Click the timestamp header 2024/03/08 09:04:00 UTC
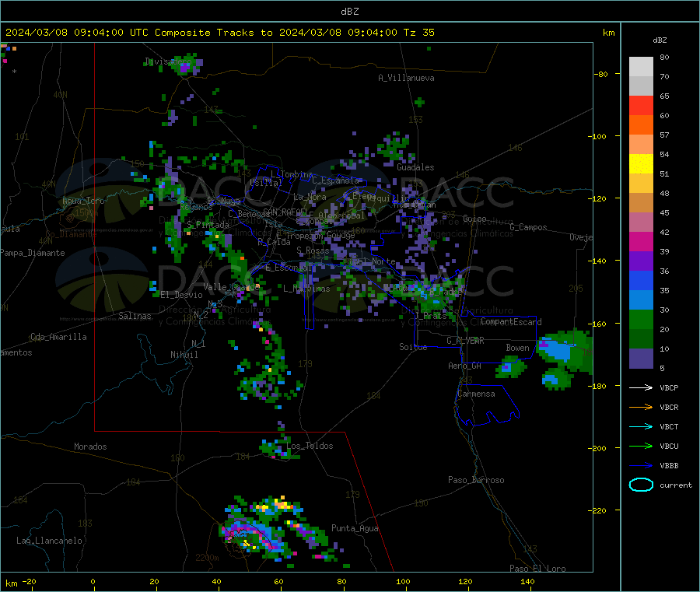Image resolution: width=700 pixels, height=592 pixels. click(76, 33)
